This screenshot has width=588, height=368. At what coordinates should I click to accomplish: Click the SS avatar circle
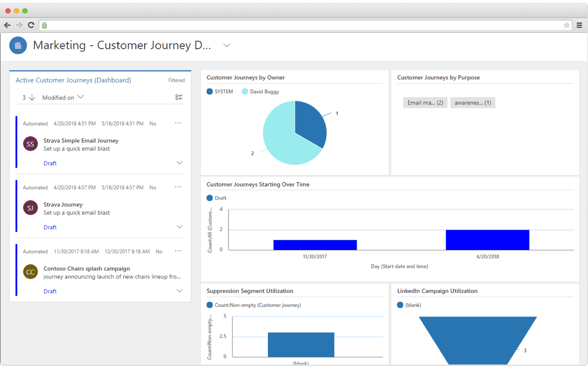tap(31, 144)
